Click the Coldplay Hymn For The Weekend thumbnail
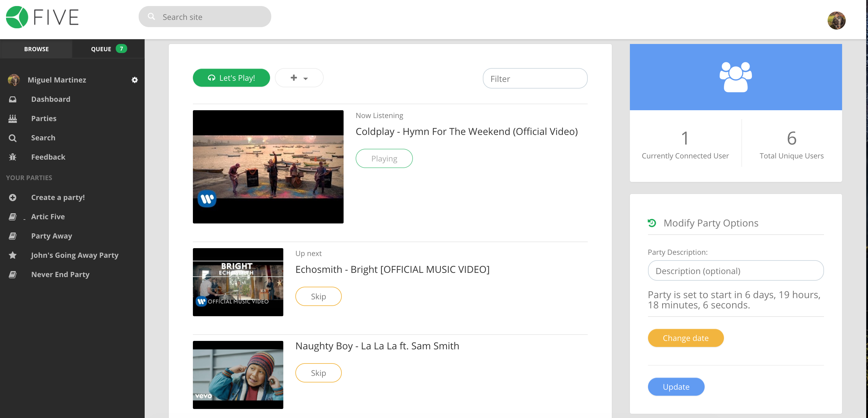The height and width of the screenshot is (418, 868). pyautogui.click(x=268, y=167)
